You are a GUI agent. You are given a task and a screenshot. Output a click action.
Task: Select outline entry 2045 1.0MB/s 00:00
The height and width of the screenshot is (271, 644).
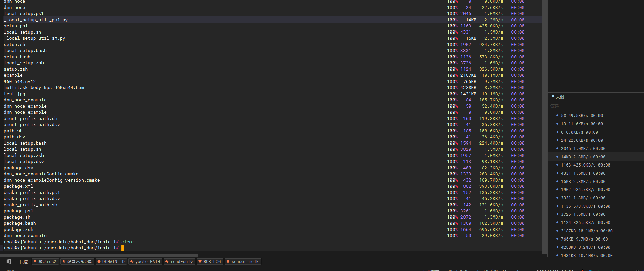point(583,149)
